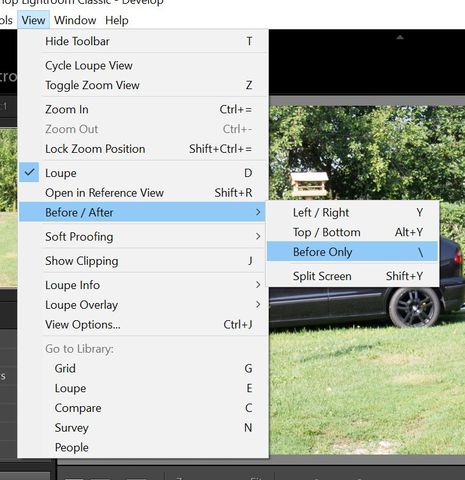
Task: Open the Help menu
Action: pyautogui.click(x=117, y=20)
